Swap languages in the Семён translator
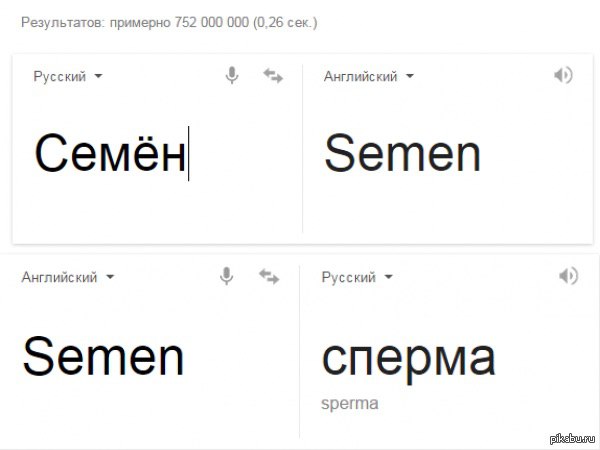 273,75
